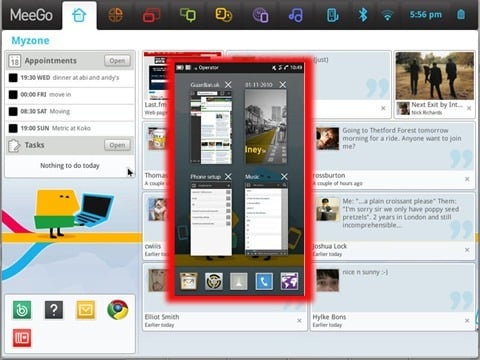Open the phone's purple browser globe icon

tap(289, 281)
